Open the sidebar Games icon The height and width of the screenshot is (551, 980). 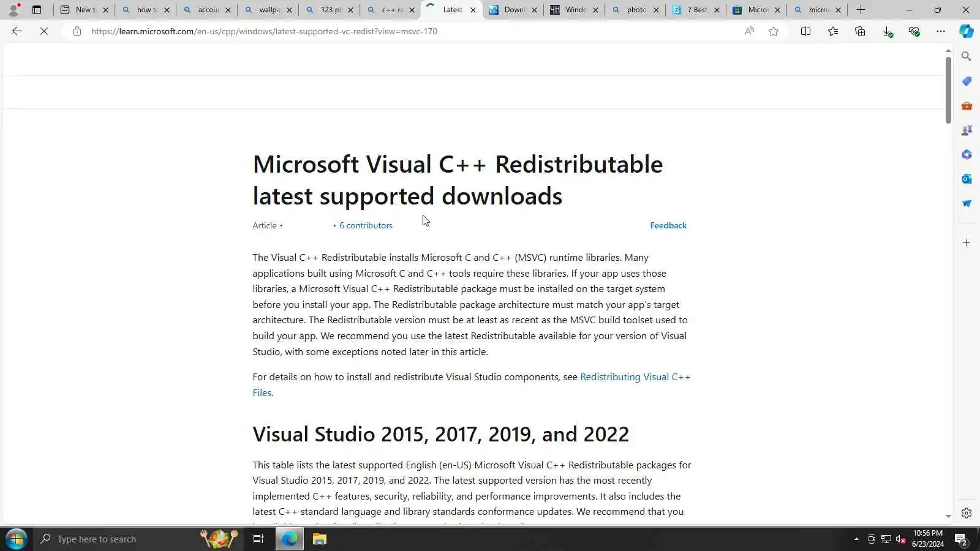coord(967,130)
